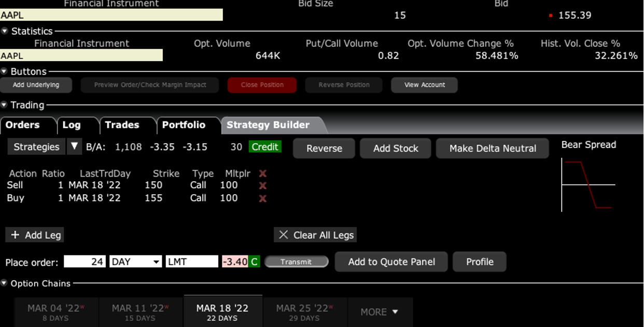Select MAR 04 '22 expiration tab
Viewport: 644px width, 327px height.
click(56, 312)
